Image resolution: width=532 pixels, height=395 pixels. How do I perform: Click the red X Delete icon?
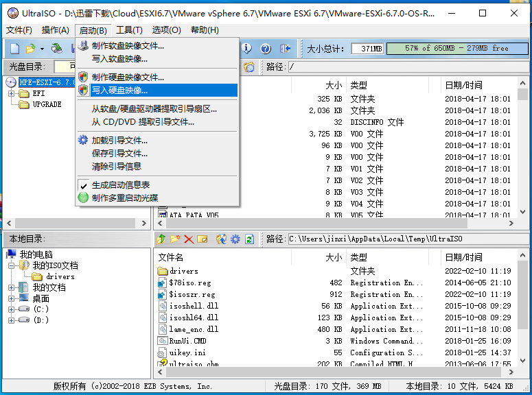point(189,239)
